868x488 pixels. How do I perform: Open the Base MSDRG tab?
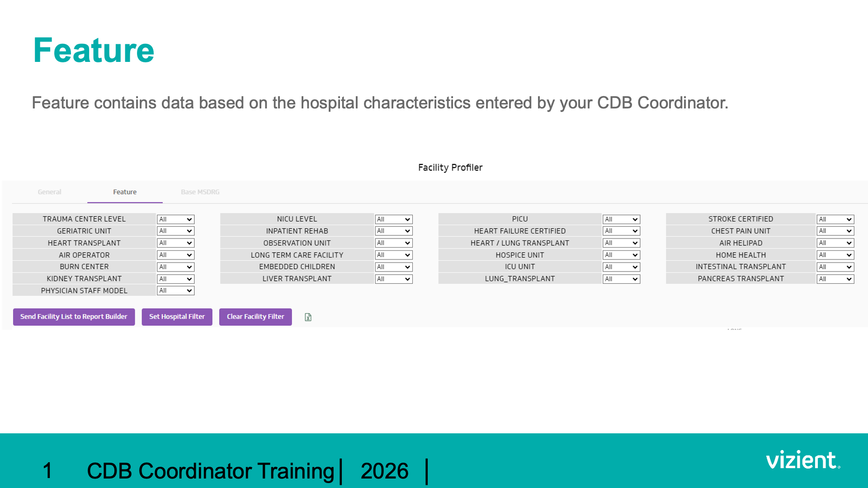[x=200, y=192]
